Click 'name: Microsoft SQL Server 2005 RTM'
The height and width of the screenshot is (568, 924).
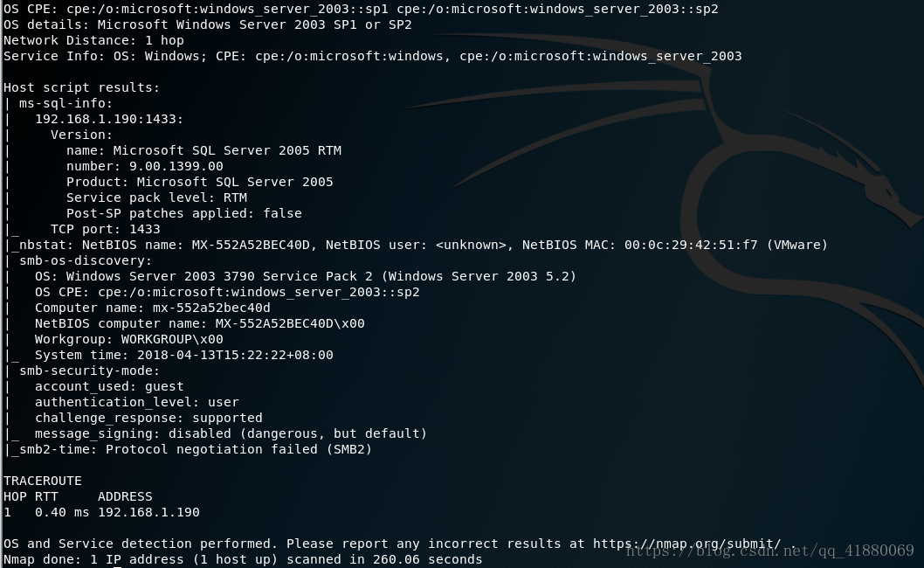pos(203,150)
